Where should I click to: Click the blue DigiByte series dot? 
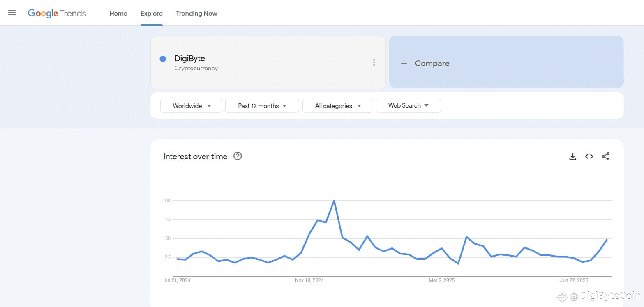(163, 59)
